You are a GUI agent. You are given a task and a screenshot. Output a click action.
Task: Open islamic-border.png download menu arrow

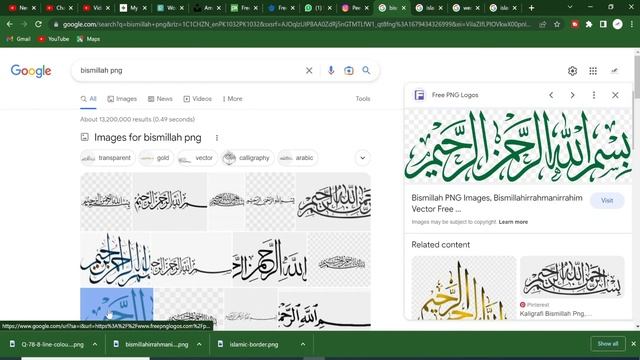tap(303, 344)
